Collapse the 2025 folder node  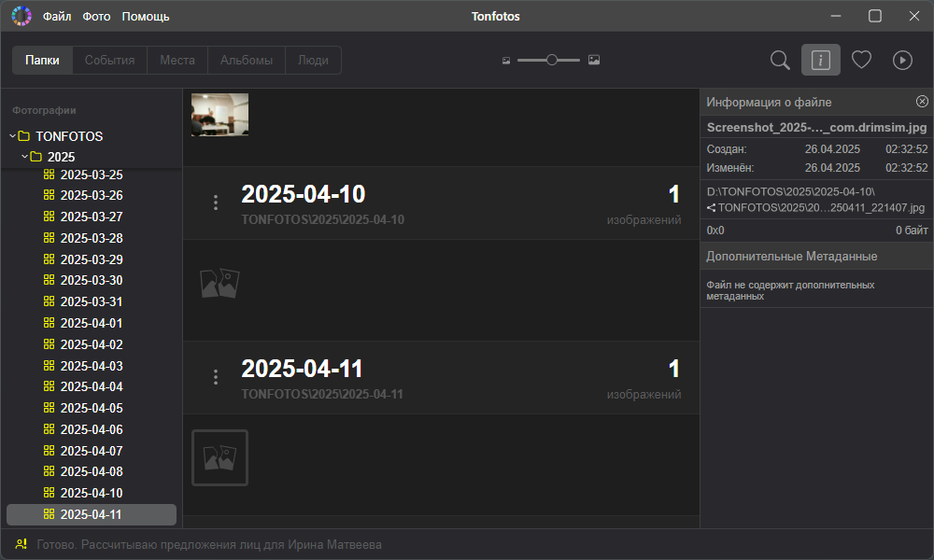[x=24, y=157]
